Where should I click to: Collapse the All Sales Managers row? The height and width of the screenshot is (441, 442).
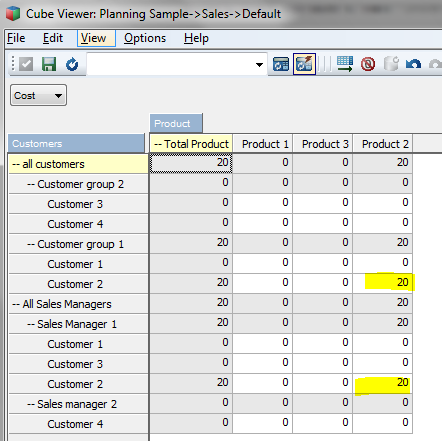[16, 304]
